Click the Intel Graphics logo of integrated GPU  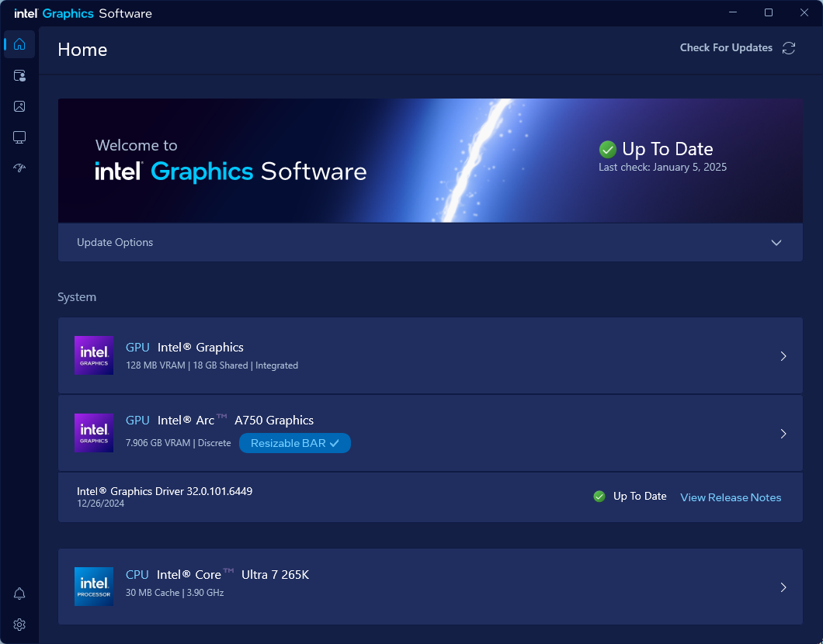click(x=94, y=355)
